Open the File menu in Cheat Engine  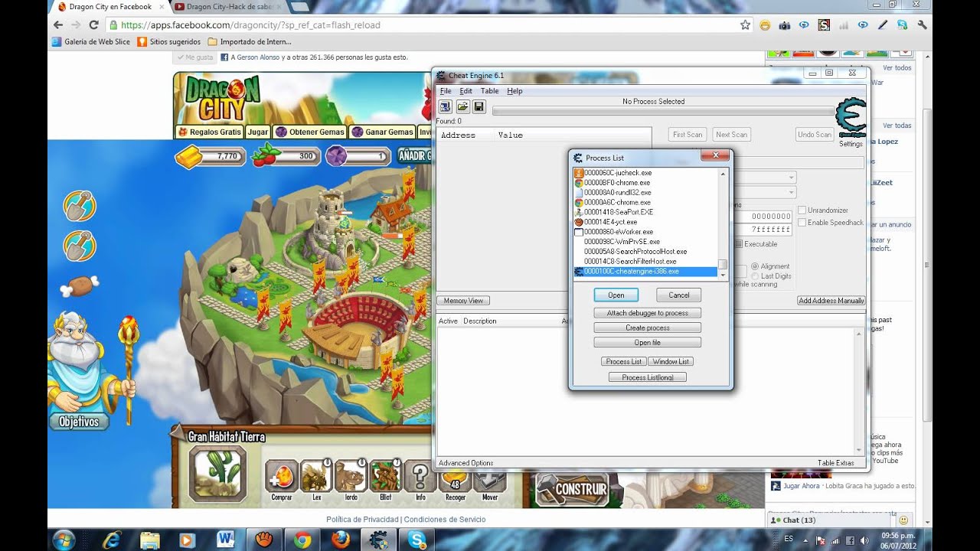[x=446, y=91]
